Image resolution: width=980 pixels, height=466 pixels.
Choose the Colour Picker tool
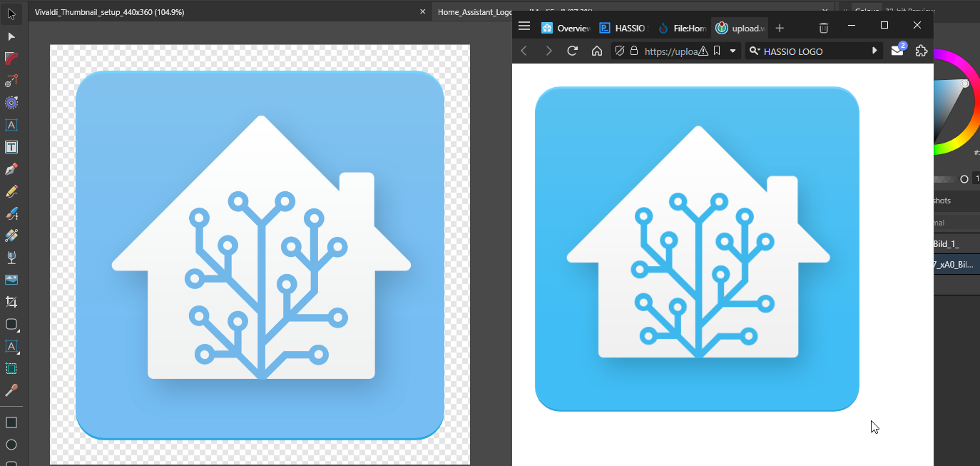pos(11,390)
